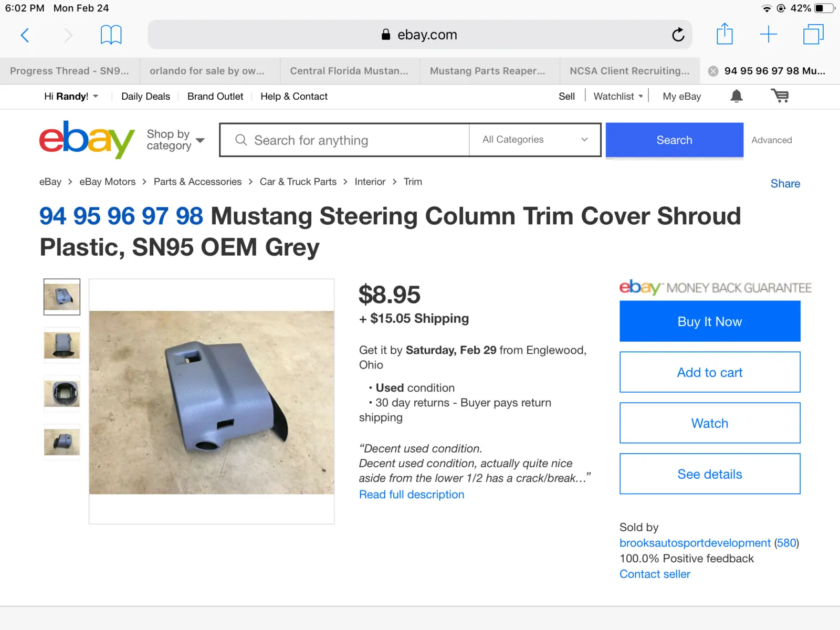Add the item to cart

[710, 372]
